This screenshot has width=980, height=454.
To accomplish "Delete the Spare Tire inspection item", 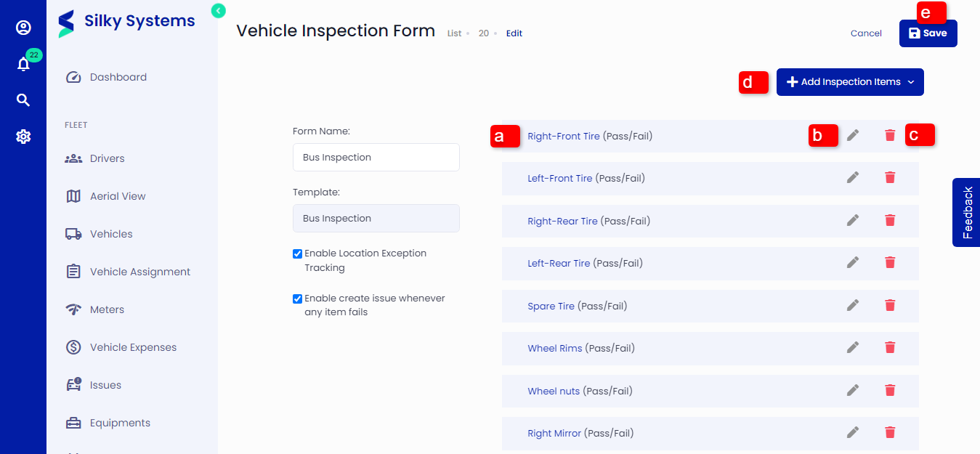I will click(x=890, y=305).
